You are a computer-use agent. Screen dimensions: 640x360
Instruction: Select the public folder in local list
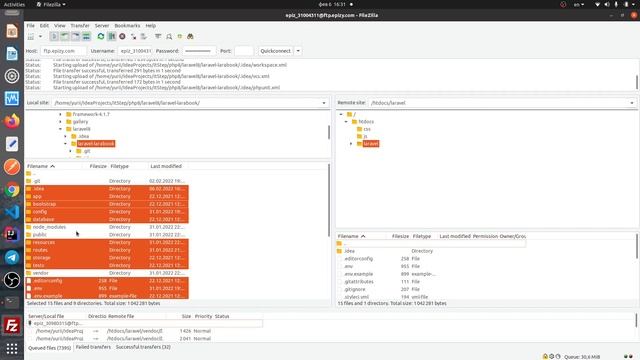(107, 235)
